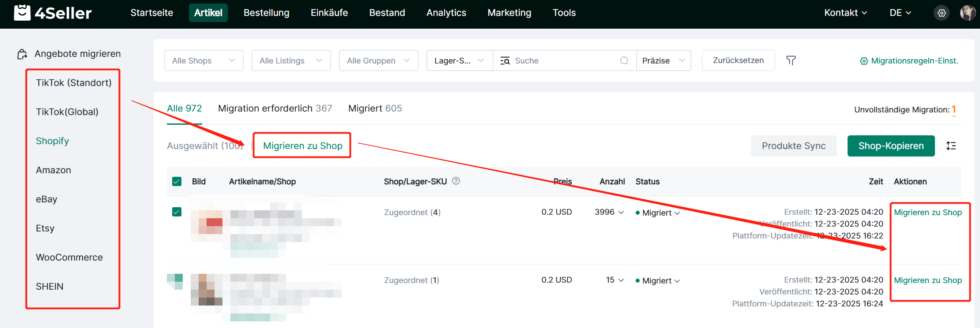Click the search magnifier icon
Viewport: 980px width, 328px height.
click(x=624, y=60)
